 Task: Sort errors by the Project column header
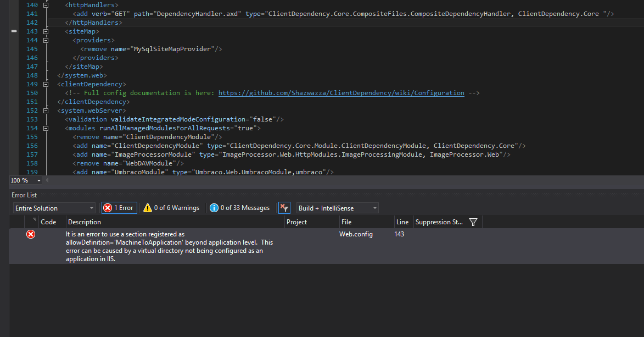click(x=296, y=222)
